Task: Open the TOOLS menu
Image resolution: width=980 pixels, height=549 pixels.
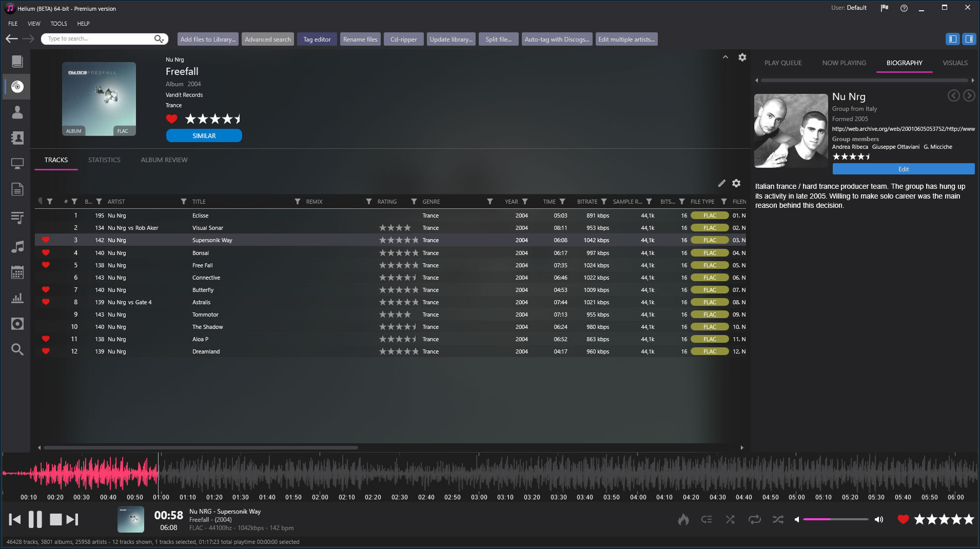Action: click(58, 24)
